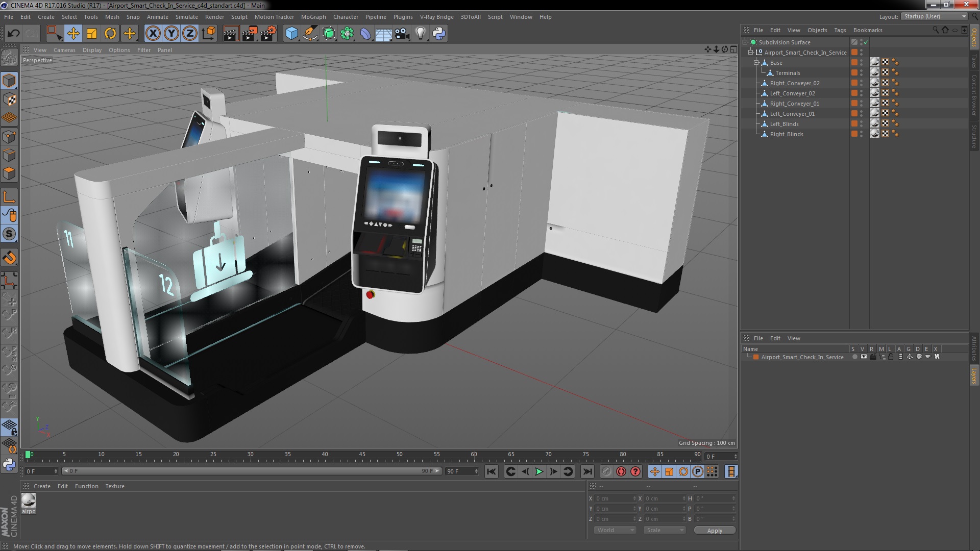Open the World coordinate dropdown
The image size is (980, 551).
(615, 530)
